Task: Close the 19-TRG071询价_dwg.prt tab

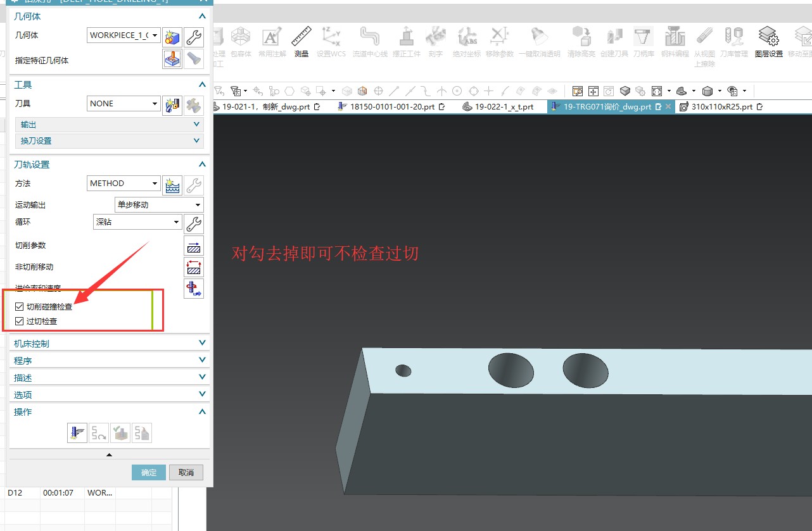Action: [x=668, y=107]
